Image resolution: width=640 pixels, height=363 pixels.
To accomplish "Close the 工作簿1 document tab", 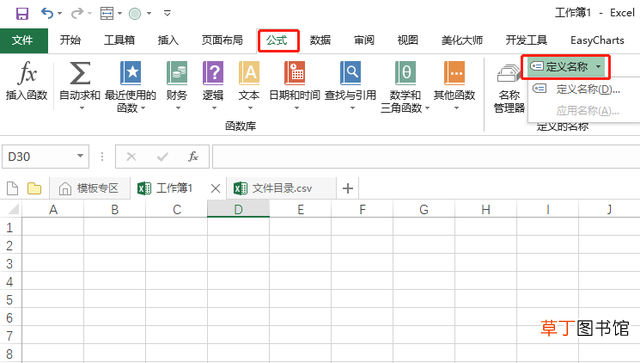I will point(216,188).
